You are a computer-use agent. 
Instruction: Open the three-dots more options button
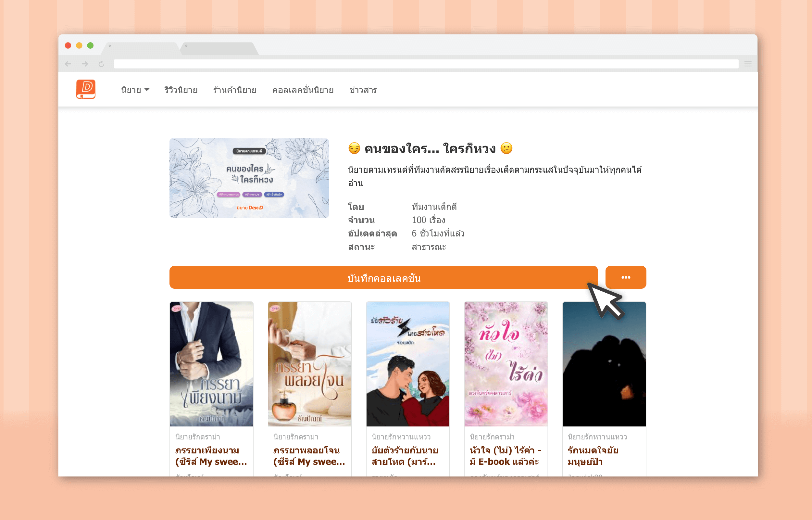625,277
